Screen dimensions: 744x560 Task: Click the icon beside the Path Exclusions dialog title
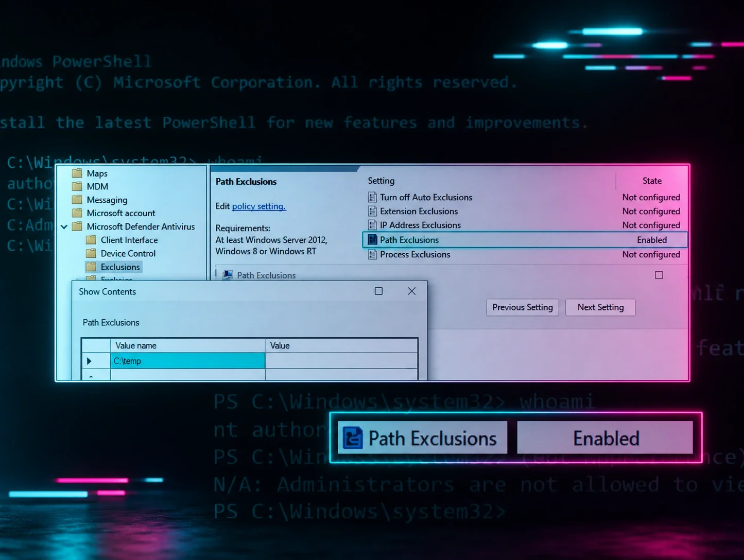[x=228, y=275]
